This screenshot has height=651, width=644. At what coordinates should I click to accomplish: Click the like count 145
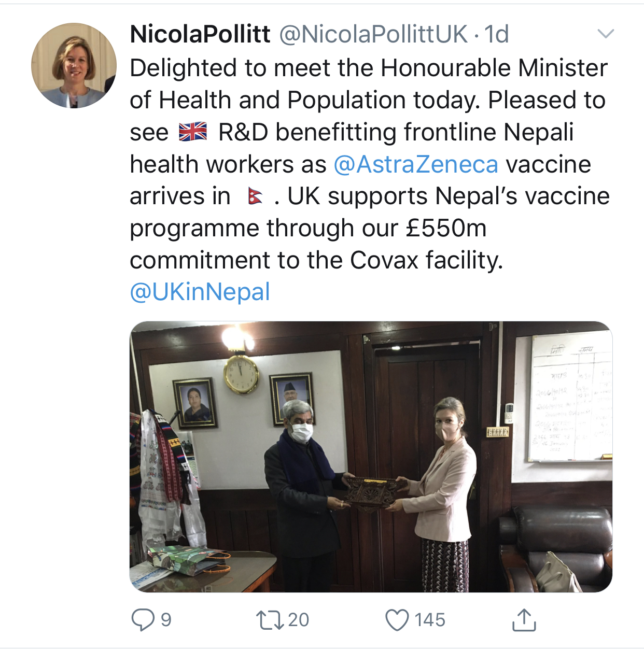430,620
